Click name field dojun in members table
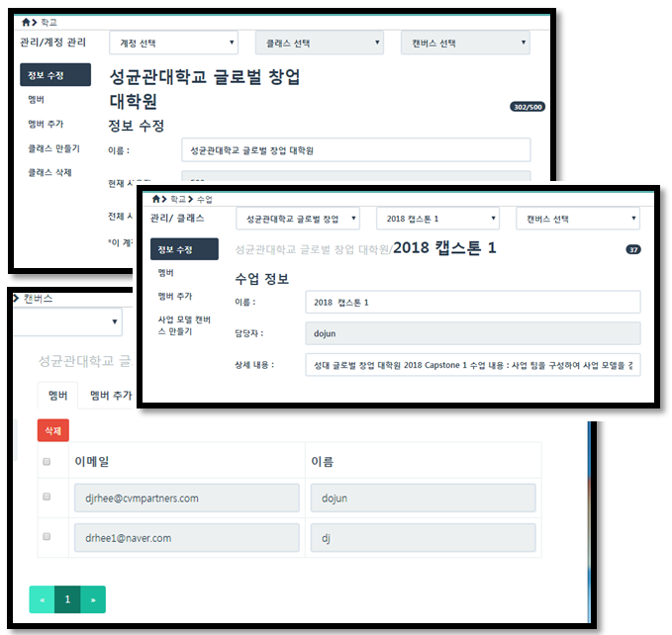Viewport: 672px width, 635px height. (x=424, y=498)
